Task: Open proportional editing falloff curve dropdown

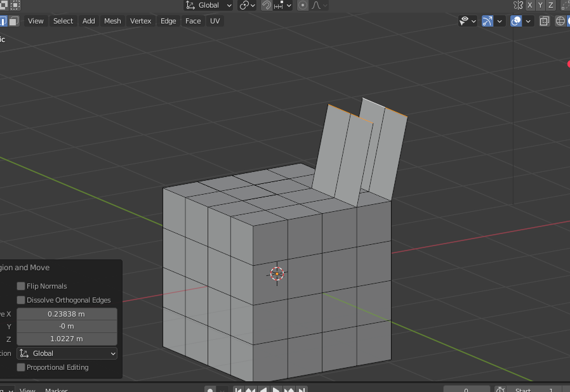Action: [x=319, y=5]
